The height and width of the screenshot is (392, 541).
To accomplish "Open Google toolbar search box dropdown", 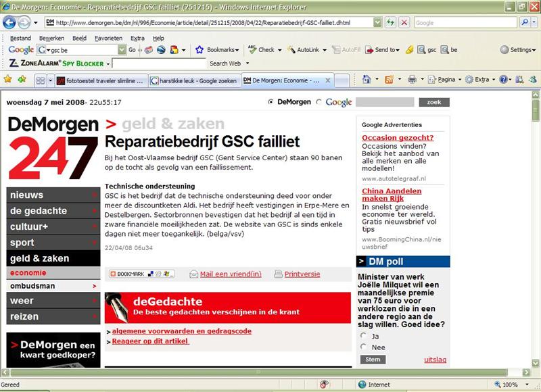I will click(122, 50).
